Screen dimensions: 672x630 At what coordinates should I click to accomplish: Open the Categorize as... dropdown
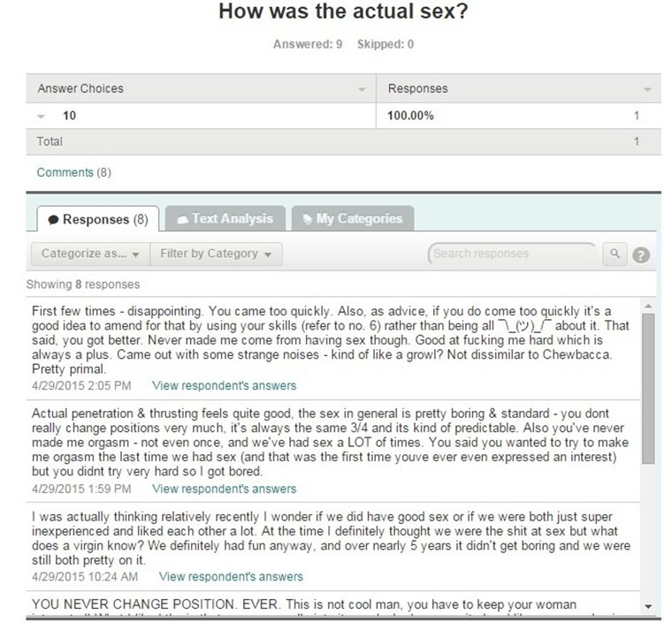tap(90, 254)
